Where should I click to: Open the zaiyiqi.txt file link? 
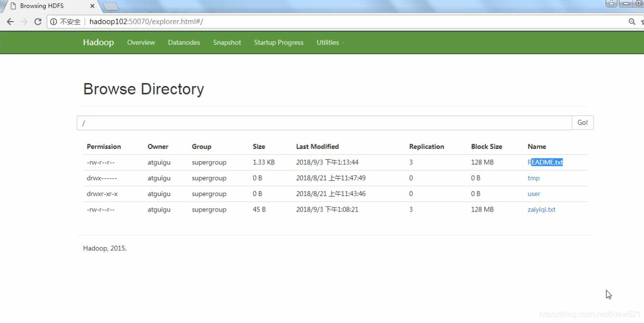[x=541, y=210]
